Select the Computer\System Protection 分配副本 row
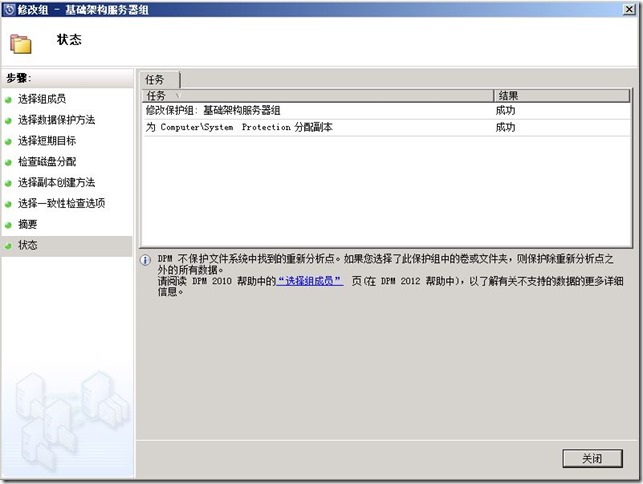643x484 pixels. [x=386, y=128]
